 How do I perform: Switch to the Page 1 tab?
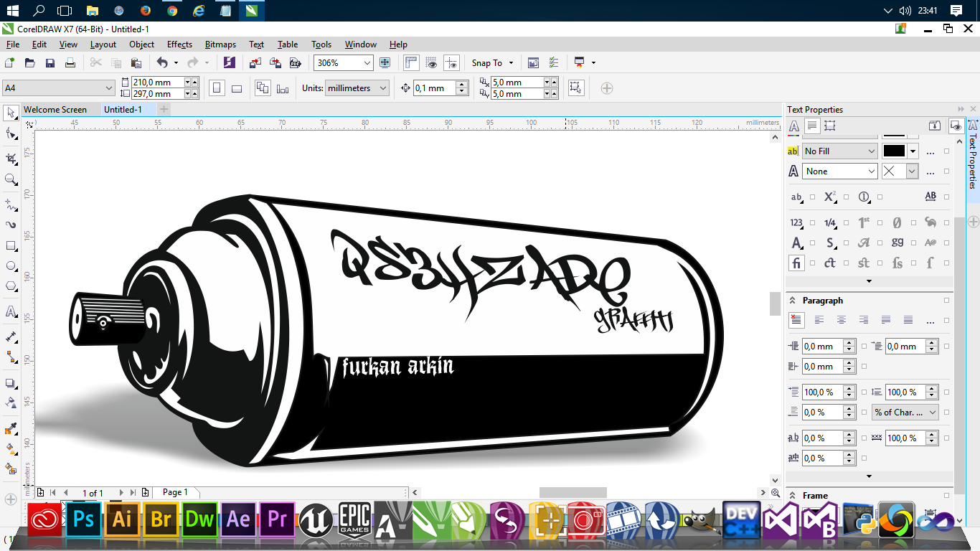(x=175, y=492)
